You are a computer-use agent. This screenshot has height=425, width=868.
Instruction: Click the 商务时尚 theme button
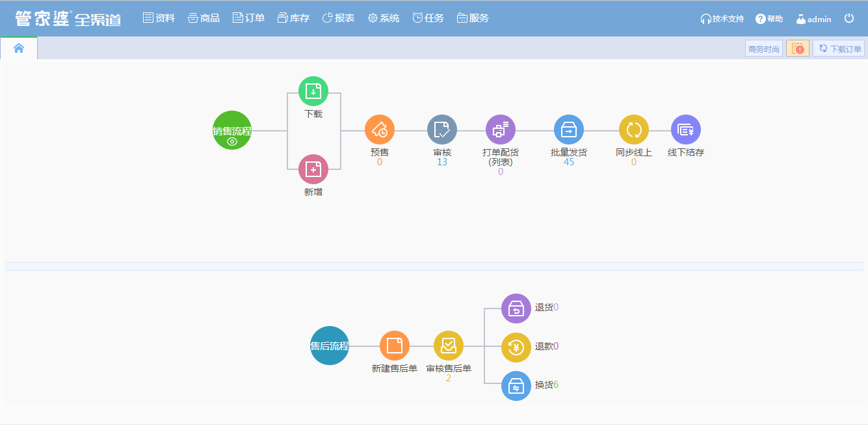[x=764, y=49]
